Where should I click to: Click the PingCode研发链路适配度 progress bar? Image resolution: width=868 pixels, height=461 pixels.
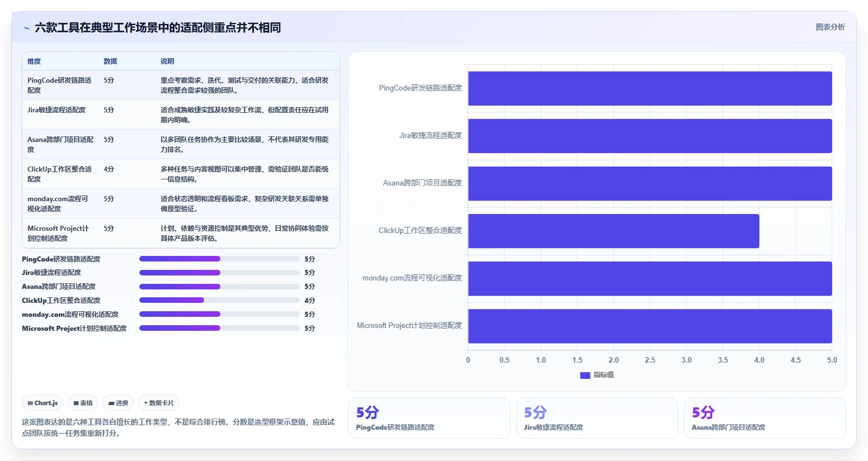[x=219, y=259]
